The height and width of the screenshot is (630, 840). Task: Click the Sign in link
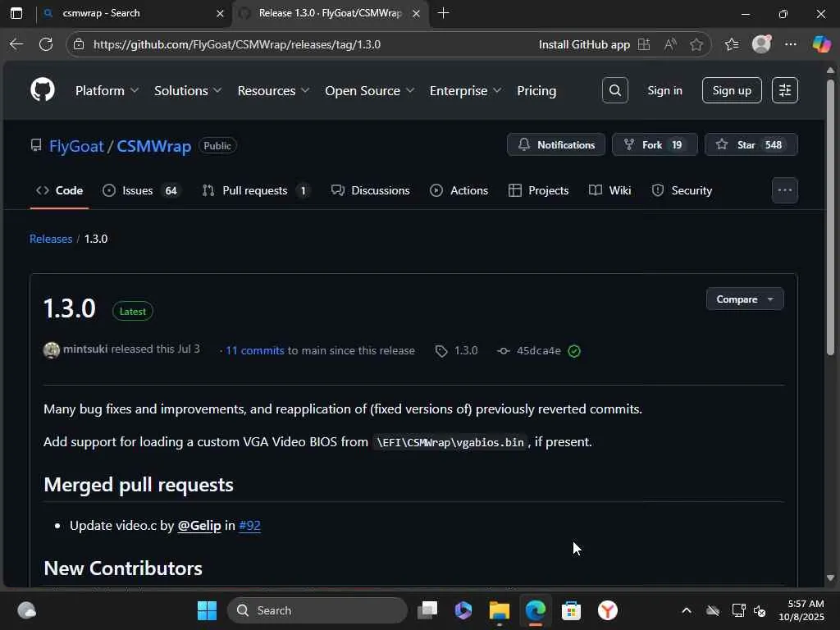tap(664, 90)
